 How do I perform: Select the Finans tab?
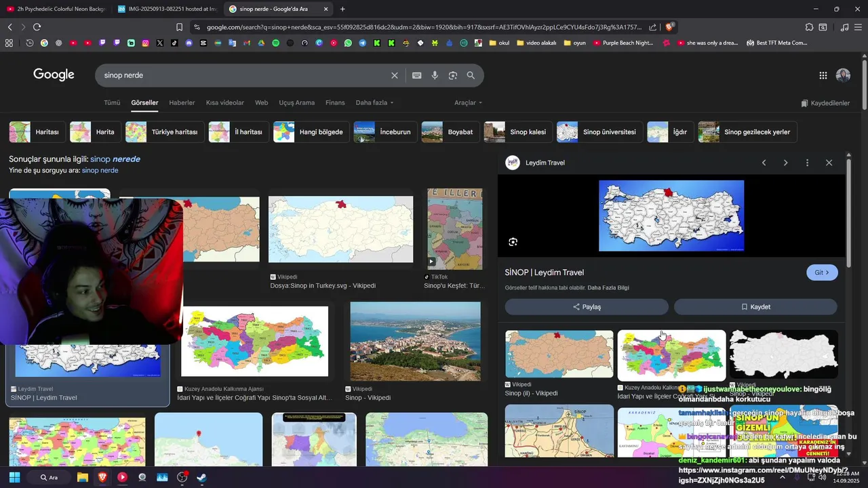(x=335, y=103)
